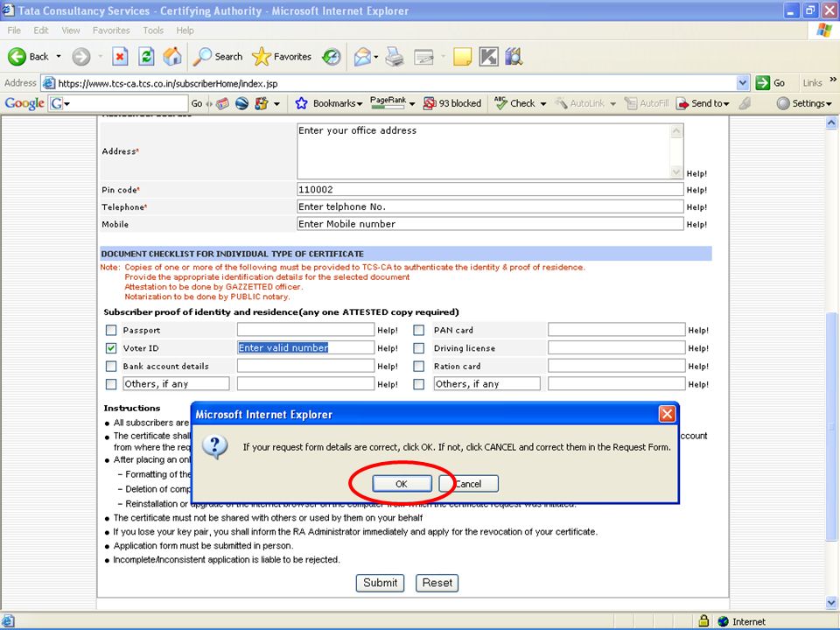Screen dimensions: 840x630
Task: Click Help! link next to Passport field
Action: click(x=388, y=331)
